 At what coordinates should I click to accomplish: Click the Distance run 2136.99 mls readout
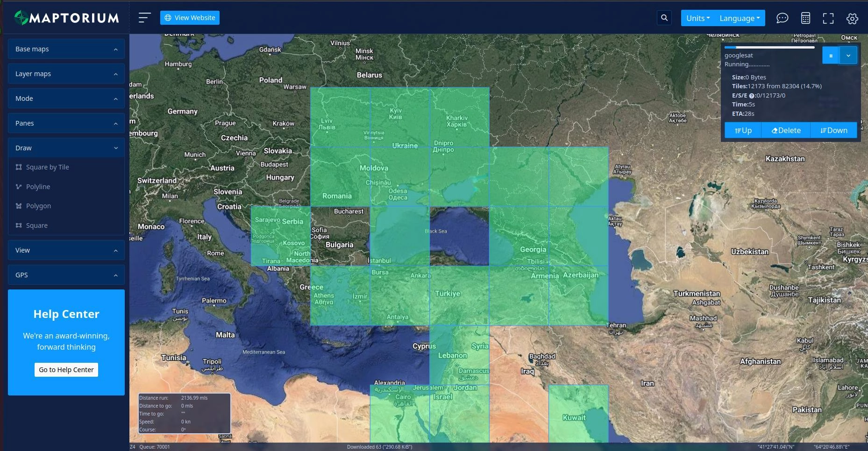(173, 398)
